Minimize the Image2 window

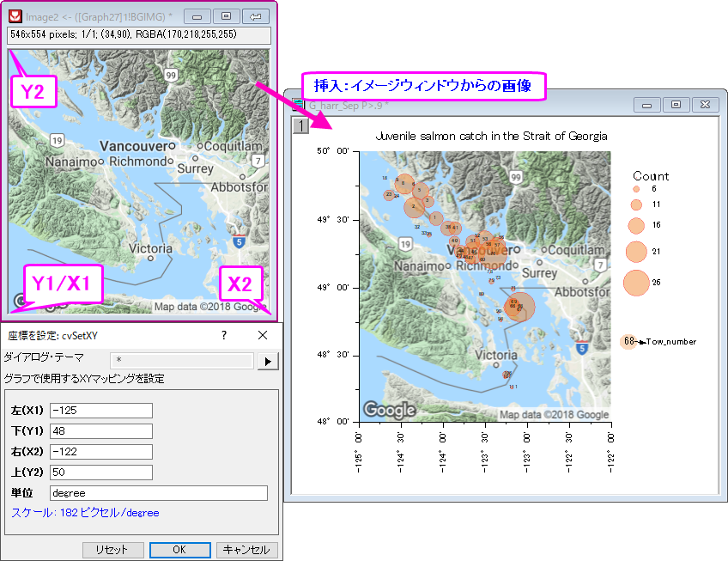click(x=197, y=16)
